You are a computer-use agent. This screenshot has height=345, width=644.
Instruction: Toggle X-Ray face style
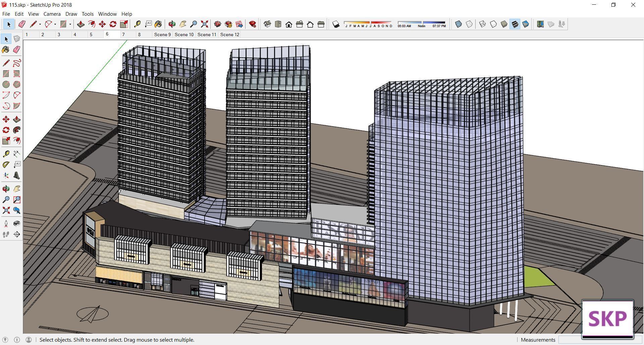point(459,24)
